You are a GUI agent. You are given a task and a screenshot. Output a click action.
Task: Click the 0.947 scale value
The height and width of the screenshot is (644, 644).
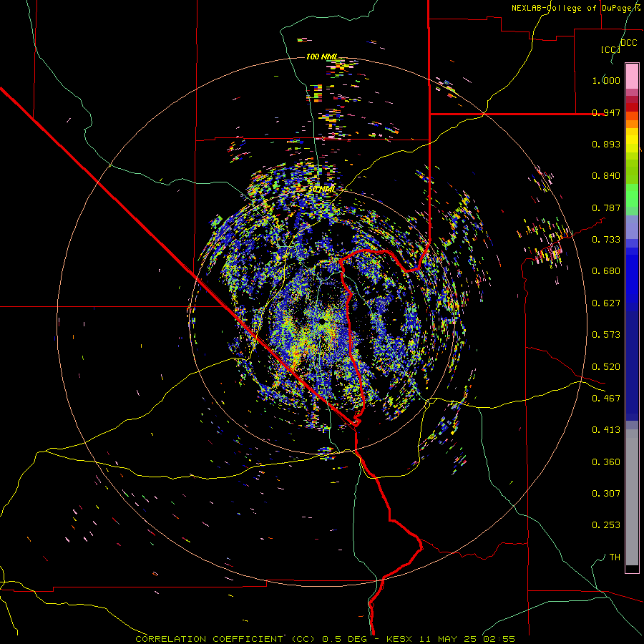(x=606, y=112)
